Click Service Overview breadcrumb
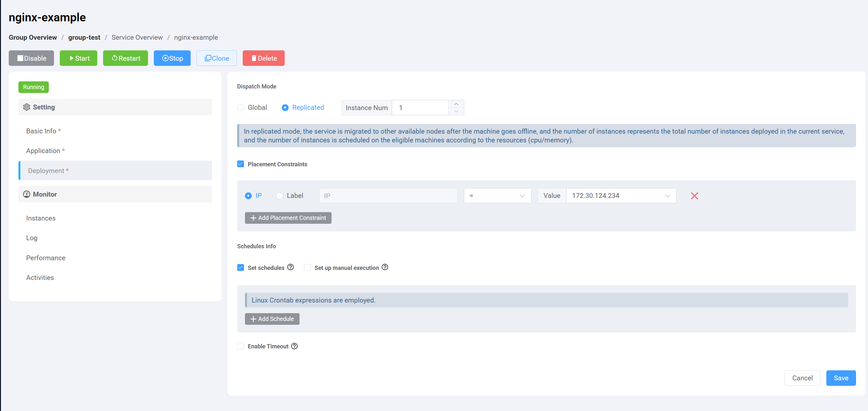This screenshot has width=868, height=411. (137, 37)
